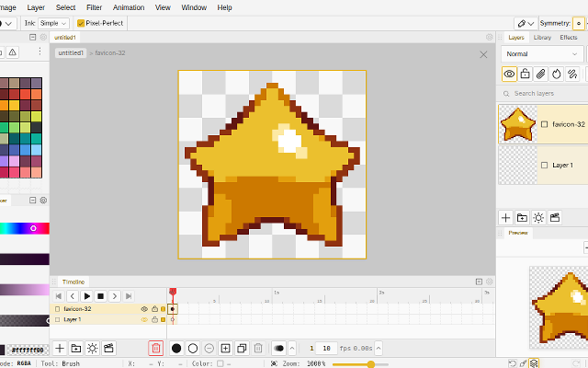
Task: Go to the next frame
Action: tap(115, 296)
